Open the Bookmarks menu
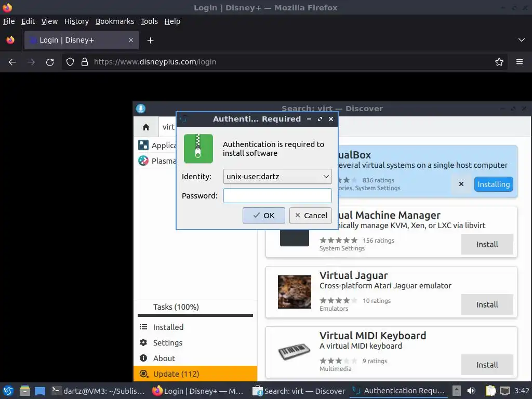 115,21
